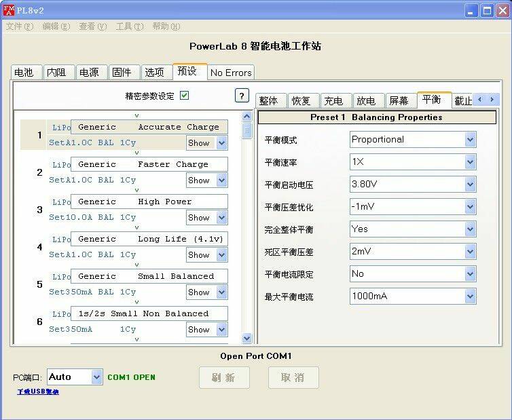
Task: Switch to 放电 sub-tab
Action: coord(368,100)
